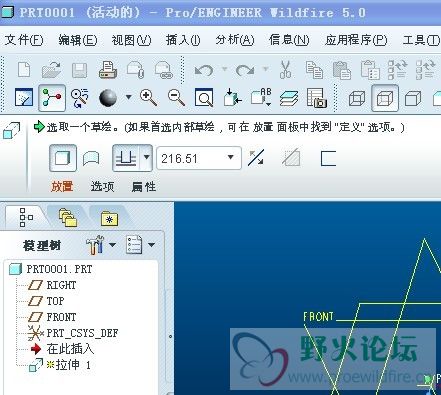Open the 放置 panel

(x=62, y=186)
